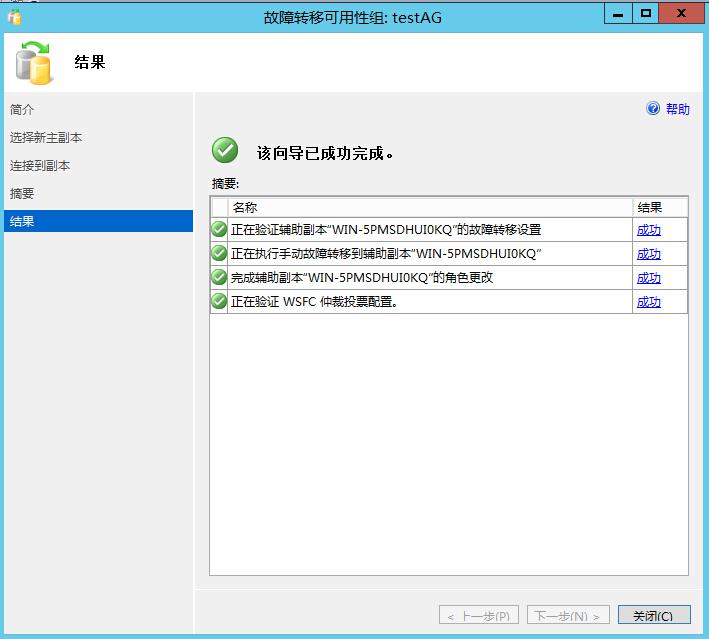Viewport: 709px width, 639px height.
Task: Close the window with the red X
Action: (682, 14)
